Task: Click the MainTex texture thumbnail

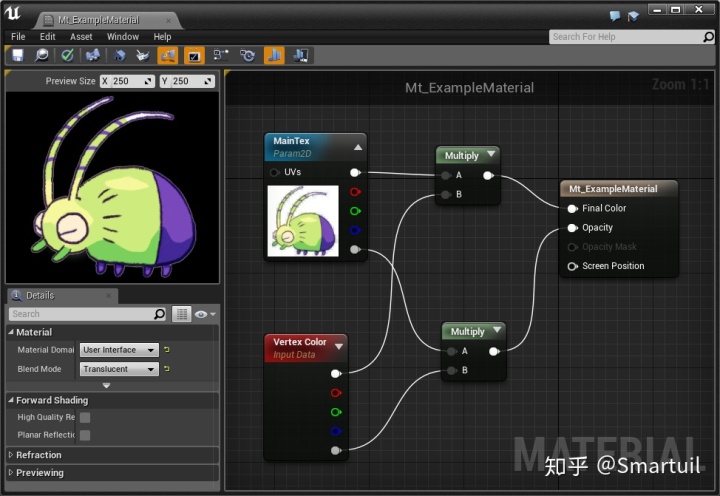Action: 303,221
